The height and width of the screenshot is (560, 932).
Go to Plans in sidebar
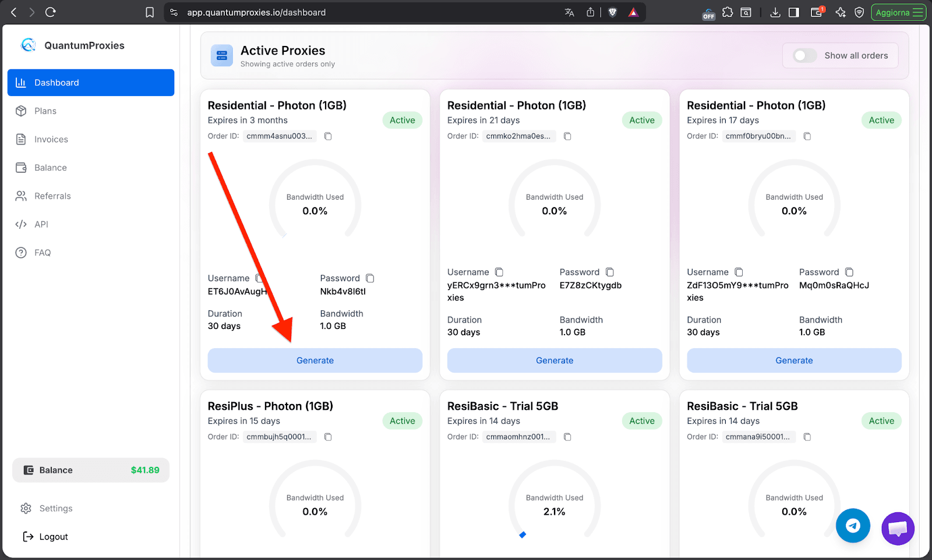tap(45, 111)
